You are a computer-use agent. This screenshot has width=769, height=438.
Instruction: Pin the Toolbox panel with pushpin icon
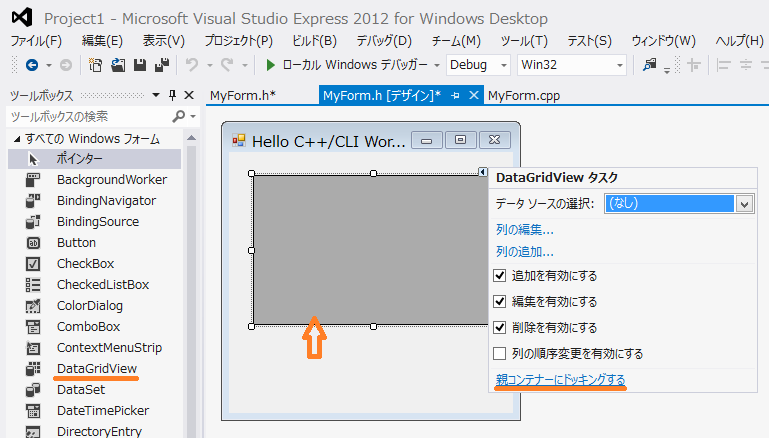172,95
